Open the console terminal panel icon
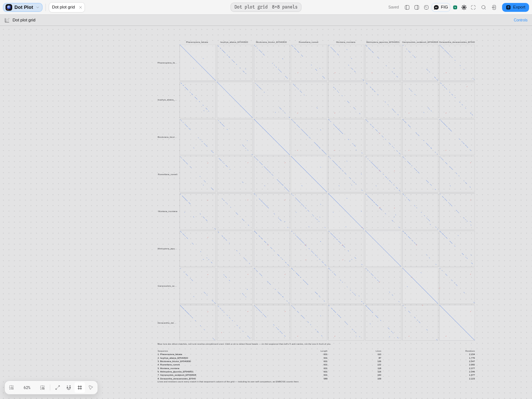532x399 pixels. click(426, 7)
